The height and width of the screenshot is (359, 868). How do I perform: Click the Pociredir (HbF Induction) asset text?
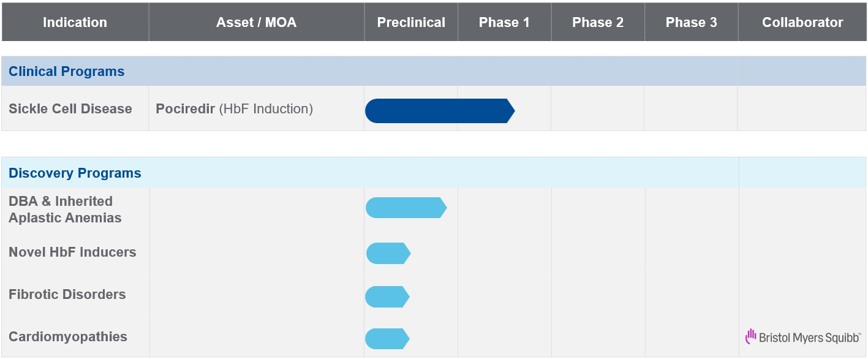[x=234, y=109]
